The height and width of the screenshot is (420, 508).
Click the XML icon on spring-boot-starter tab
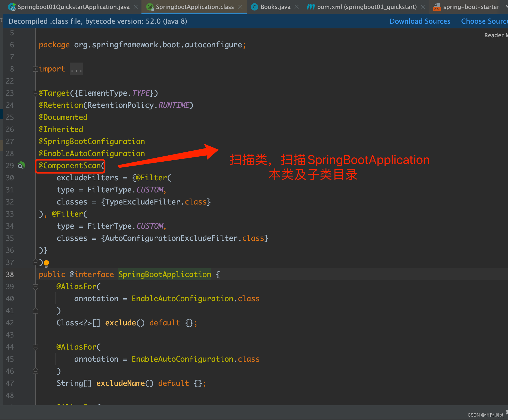pyautogui.click(x=437, y=7)
